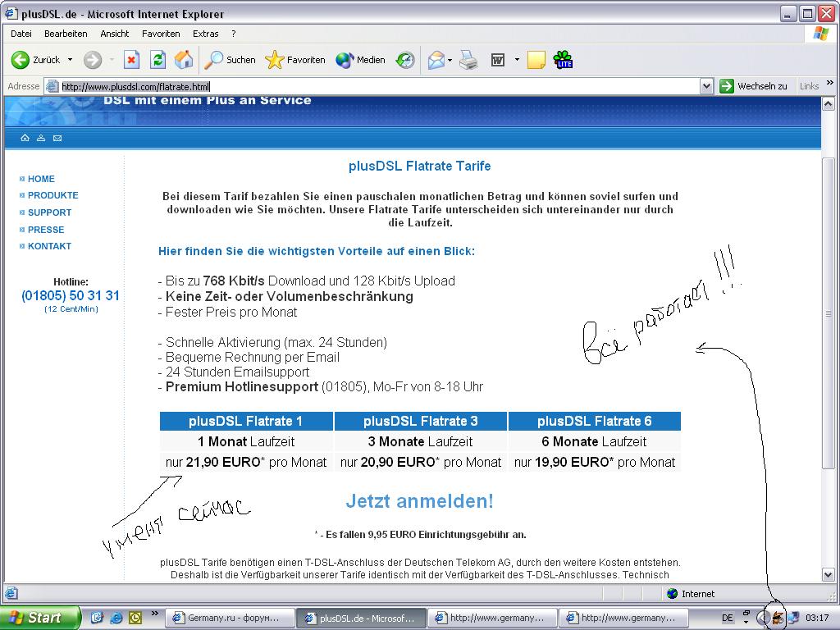Click the vertical scrollbar thumb
The height and width of the screenshot is (630, 840).
click(x=829, y=313)
